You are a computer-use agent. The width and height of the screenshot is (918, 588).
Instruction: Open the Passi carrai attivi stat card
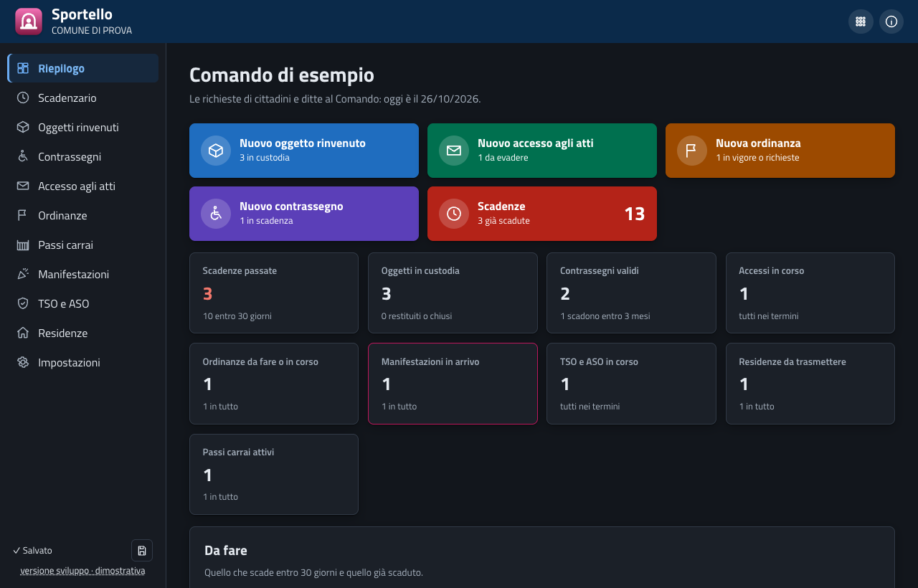(274, 474)
